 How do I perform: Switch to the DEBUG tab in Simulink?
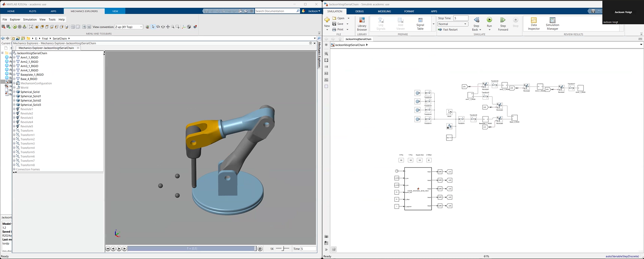(x=359, y=11)
